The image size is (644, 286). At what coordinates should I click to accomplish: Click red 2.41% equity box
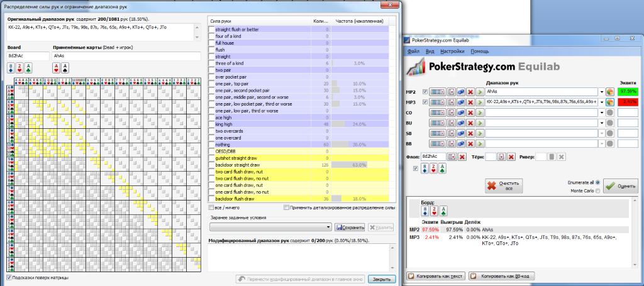pyautogui.click(x=628, y=102)
